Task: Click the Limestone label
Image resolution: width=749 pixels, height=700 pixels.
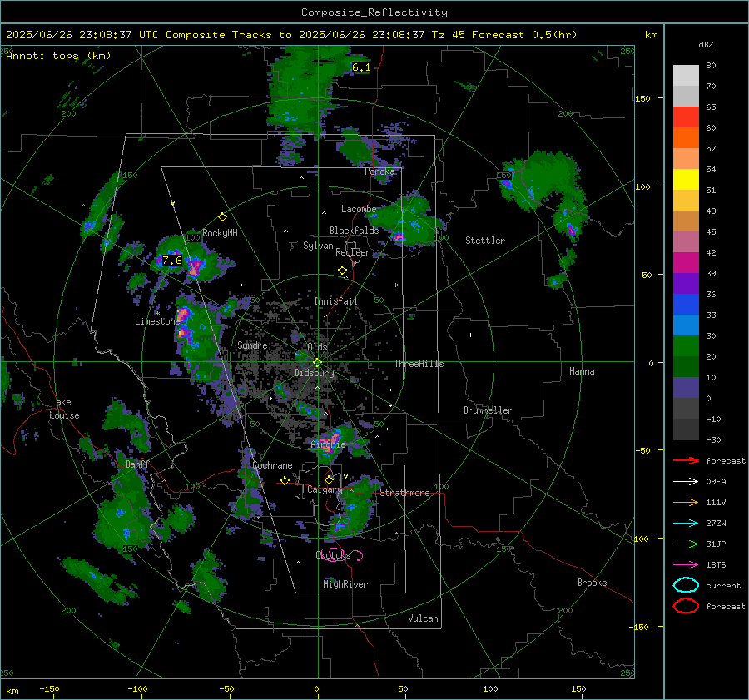Action: (x=157, y=321)
